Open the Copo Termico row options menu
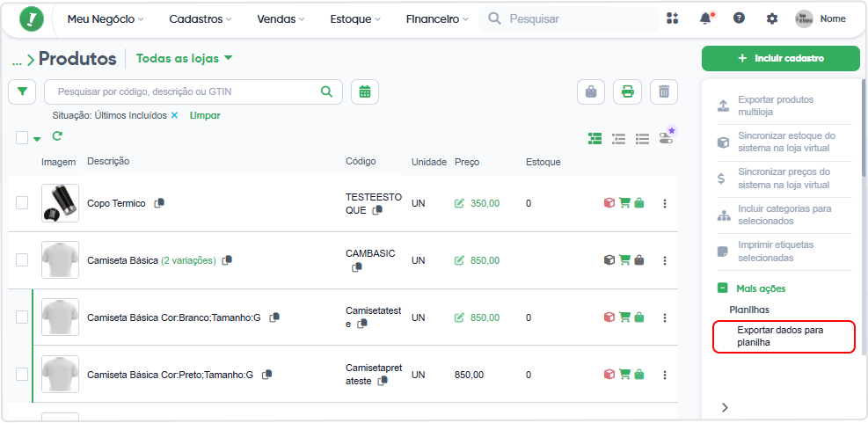The height and width of the screenshot is (423, 868). click(664, 203)
